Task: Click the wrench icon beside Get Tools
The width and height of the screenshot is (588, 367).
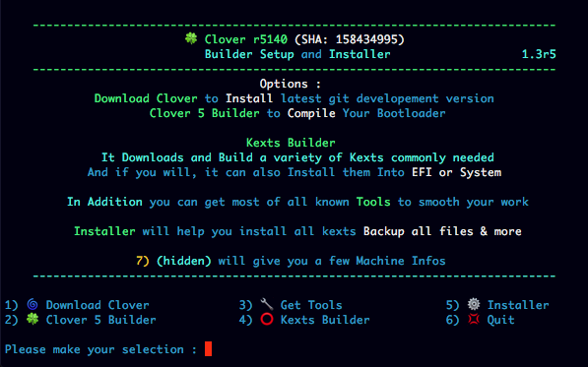Action: pyautogui.click(x=267, y=304)
